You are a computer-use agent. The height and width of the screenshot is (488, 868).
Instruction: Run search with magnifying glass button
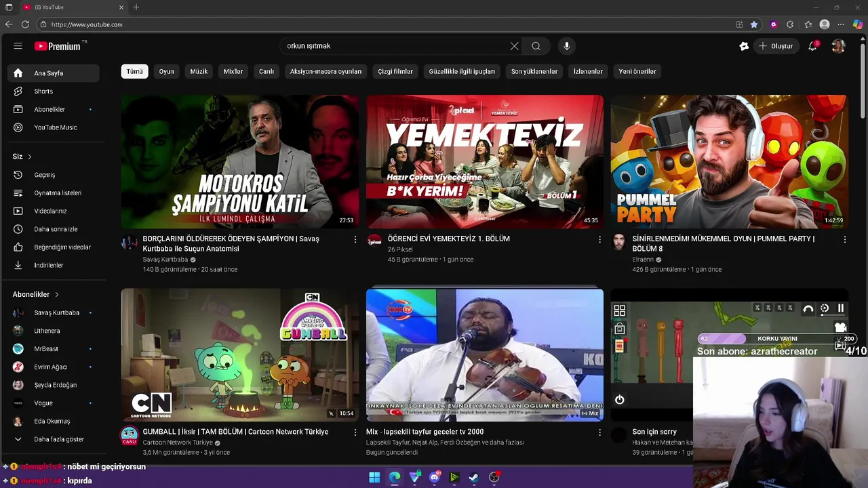pos(536,46)
